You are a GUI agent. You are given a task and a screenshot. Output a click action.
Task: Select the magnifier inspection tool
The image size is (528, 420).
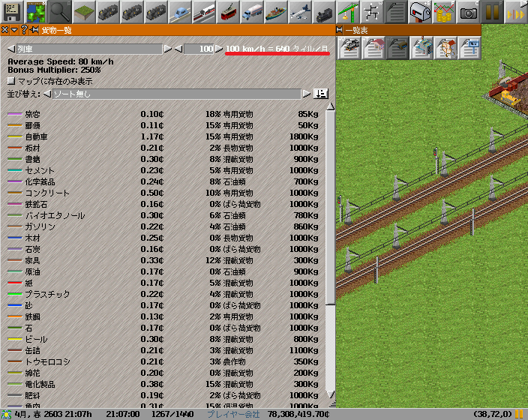point(59,12)
